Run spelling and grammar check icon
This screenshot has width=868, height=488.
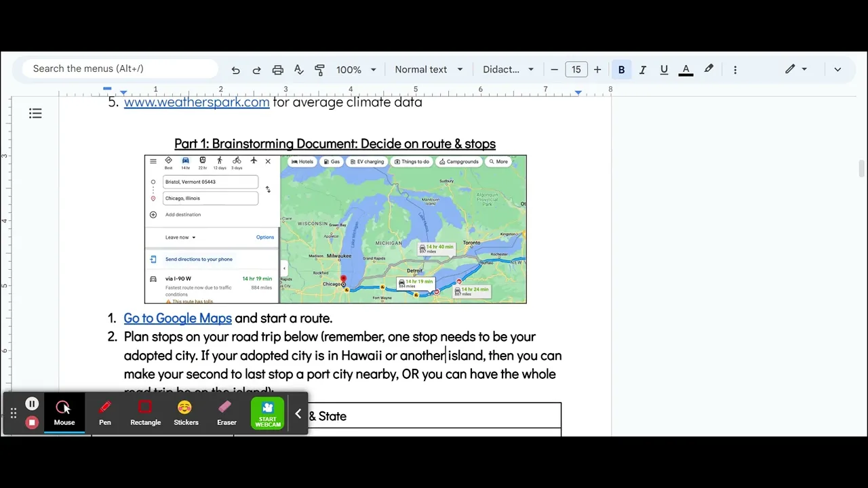click(x=298, y=70)
